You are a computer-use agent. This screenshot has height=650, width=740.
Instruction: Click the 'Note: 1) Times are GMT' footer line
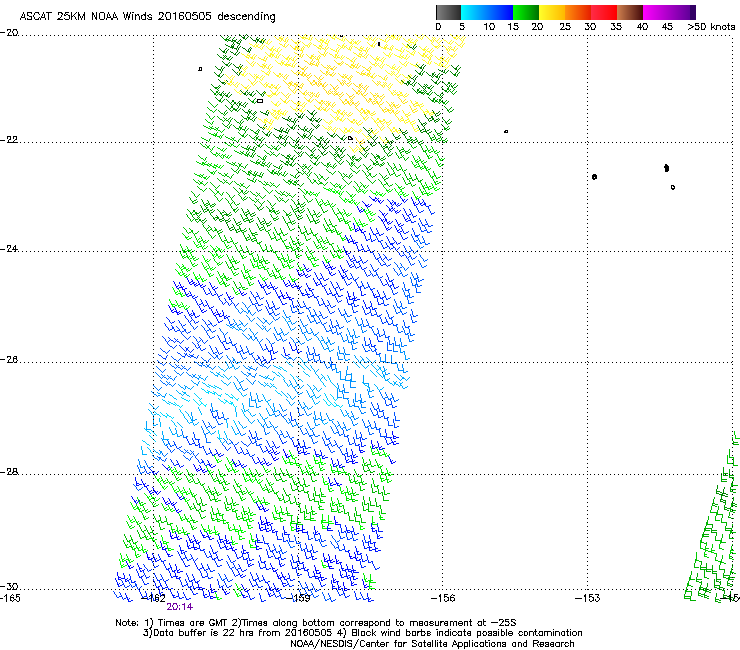[x=316, y=623]
